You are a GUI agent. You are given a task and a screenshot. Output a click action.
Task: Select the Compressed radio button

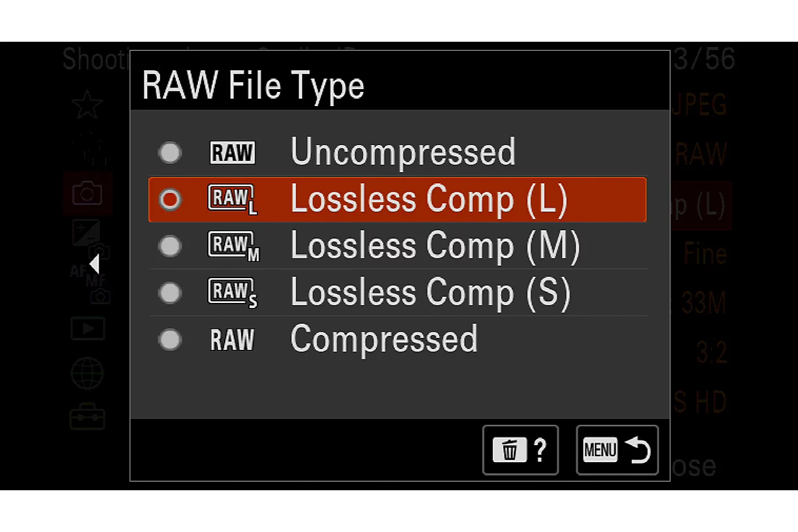coord(170,340)
